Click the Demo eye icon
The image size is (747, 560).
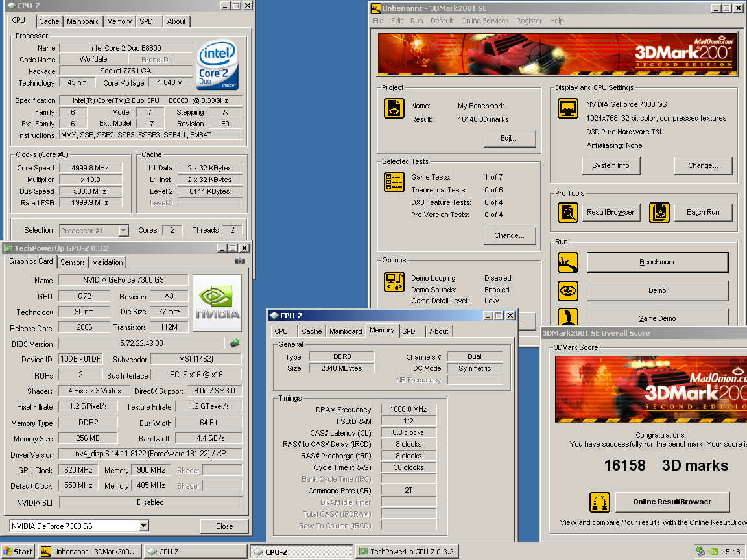(568, 290)
